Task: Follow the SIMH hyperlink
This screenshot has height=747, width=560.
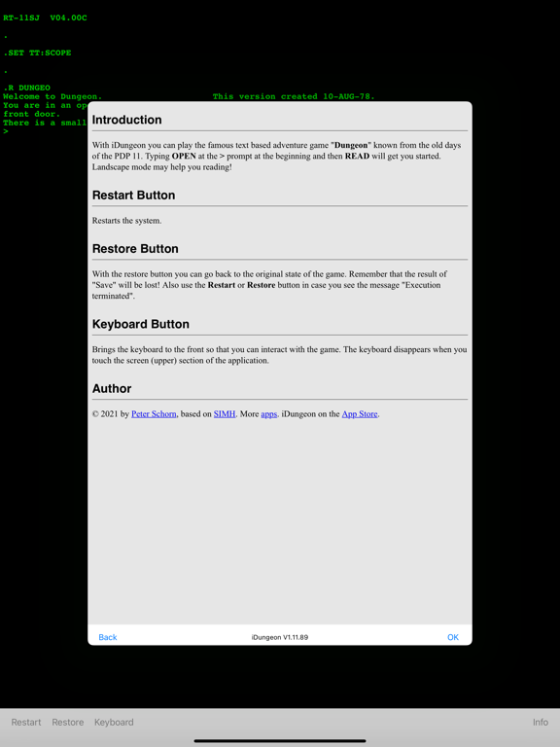Action: [x=225, y=413]
